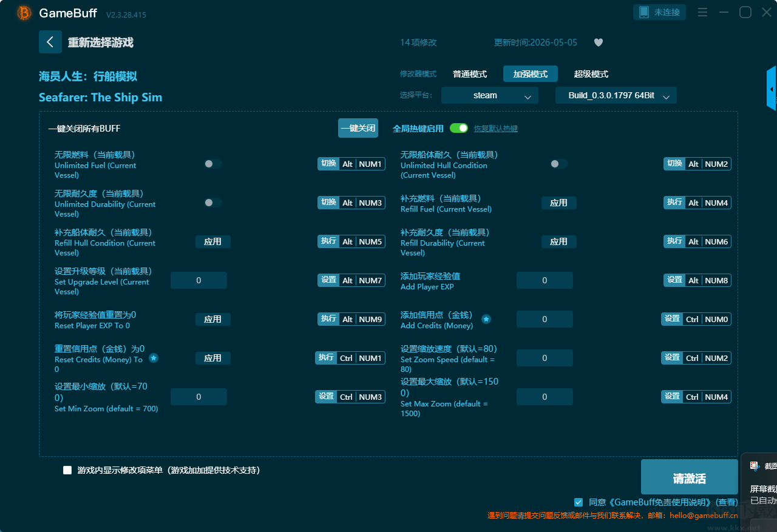
Task: Click the 一键关闭 button
Action: pos(358,128)
